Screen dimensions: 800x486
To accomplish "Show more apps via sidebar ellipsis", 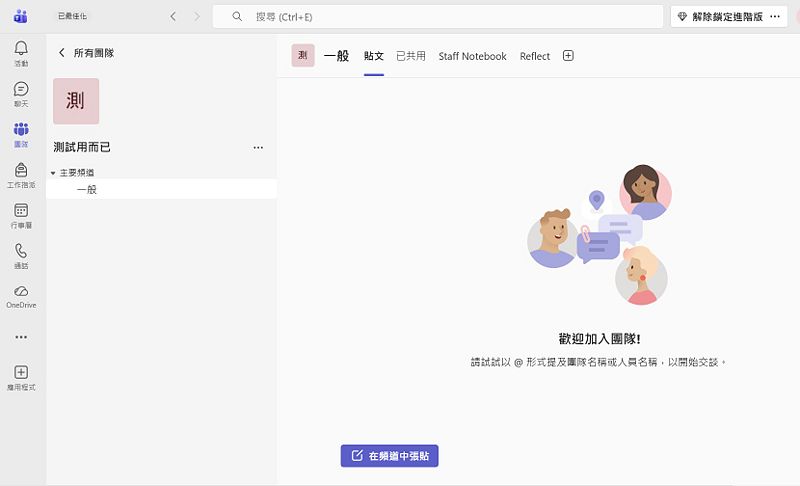I will coord(21,337).
